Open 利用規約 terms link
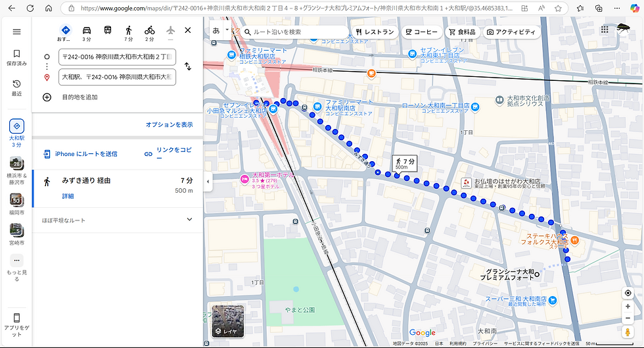The height and width of the screenshot is (348, 644). (x=457, y=343)
